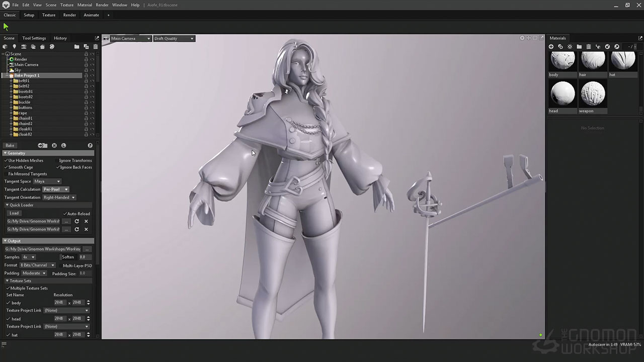Switch to the Tool Settings tab
Image resolution: width=644 pixels, height=362 pixels.
click(34, 38)
